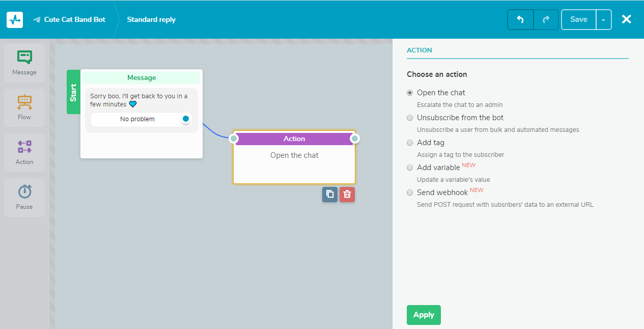Select 'Unsubscribe from the bot' radio option
The image size is (644, 329).
click(410, 118)
